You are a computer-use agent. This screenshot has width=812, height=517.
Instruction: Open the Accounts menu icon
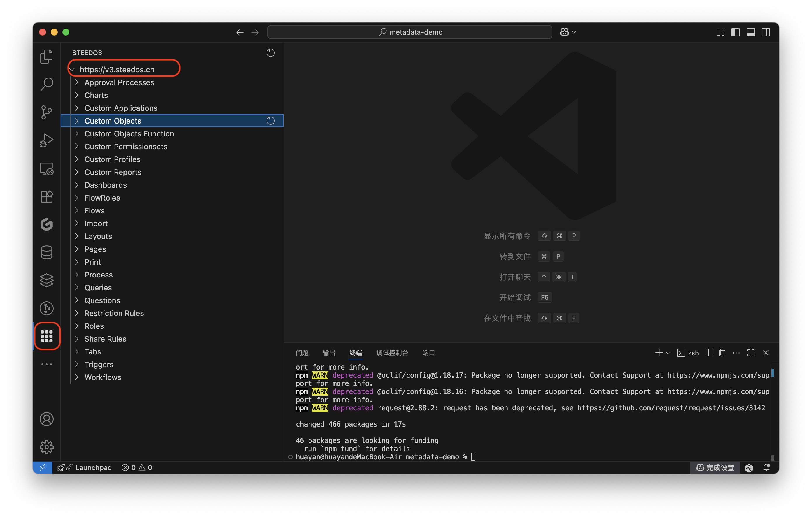coord(47,419)
